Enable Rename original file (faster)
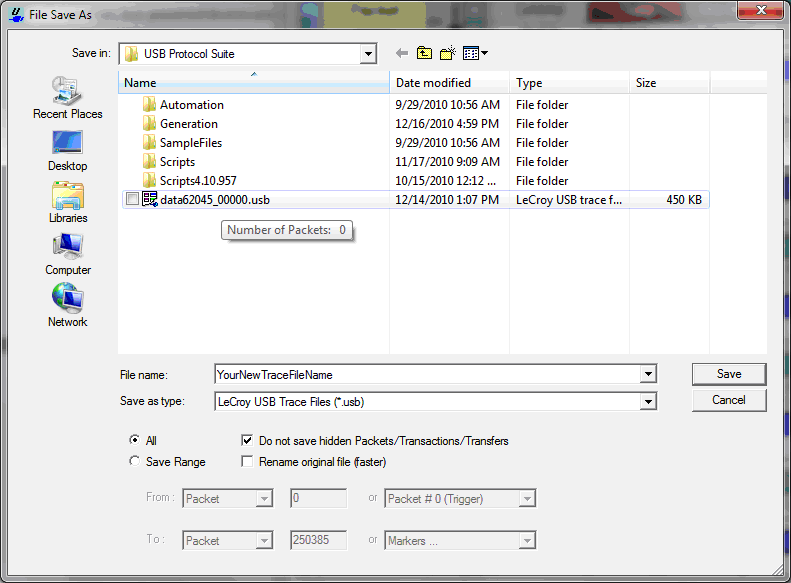 247,461
